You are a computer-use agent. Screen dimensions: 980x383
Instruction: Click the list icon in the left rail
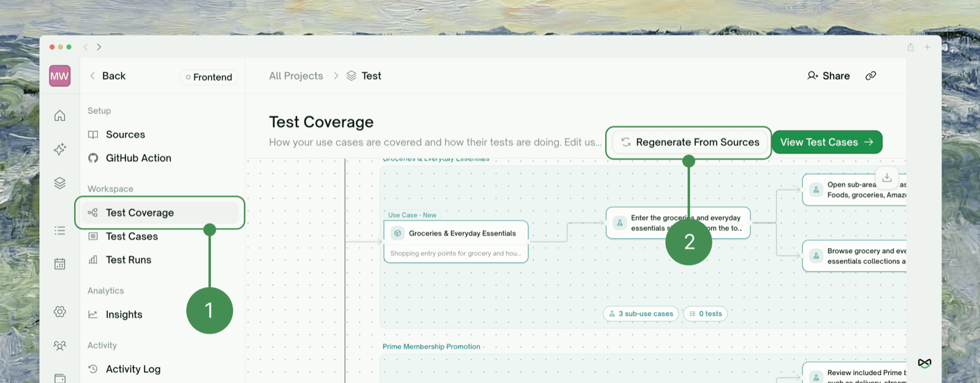[59, 230]
